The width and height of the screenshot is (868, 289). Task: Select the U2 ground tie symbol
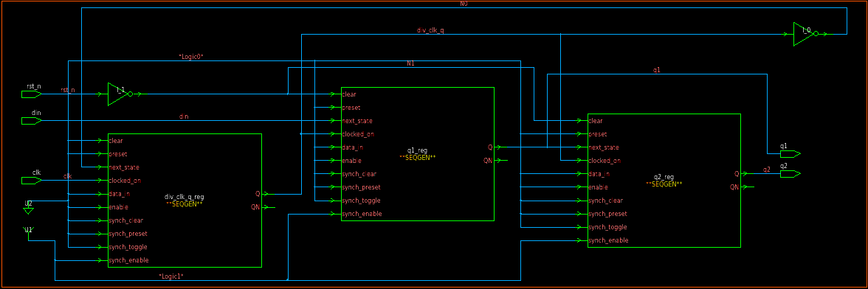28,208
